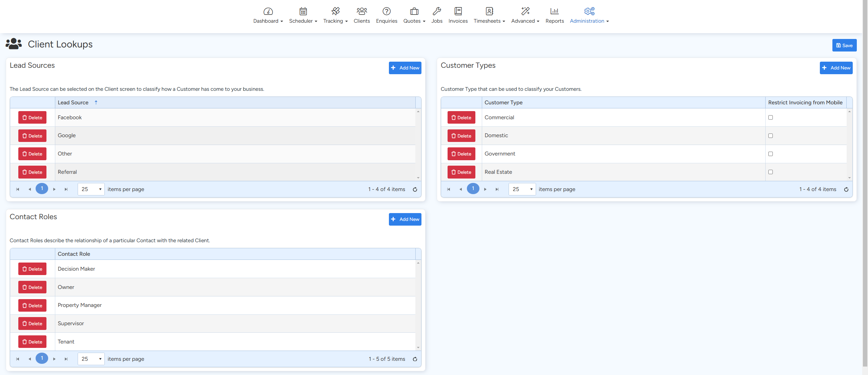
Task: Enable Restrict Invoicing for Real Estate
Action: point(770,172)
